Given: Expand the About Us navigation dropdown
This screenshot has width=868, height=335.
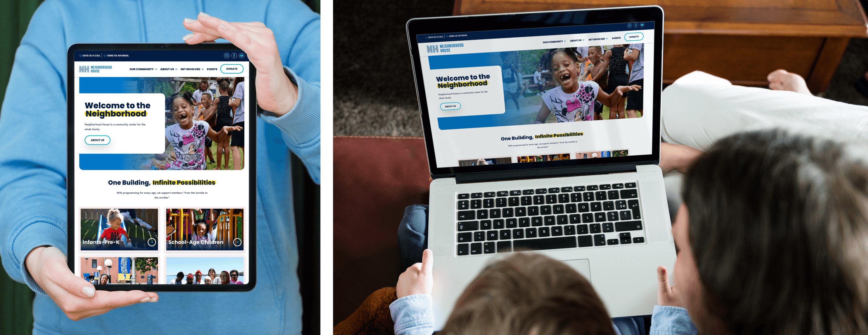Looking at the screenshot, I should 166,69.
